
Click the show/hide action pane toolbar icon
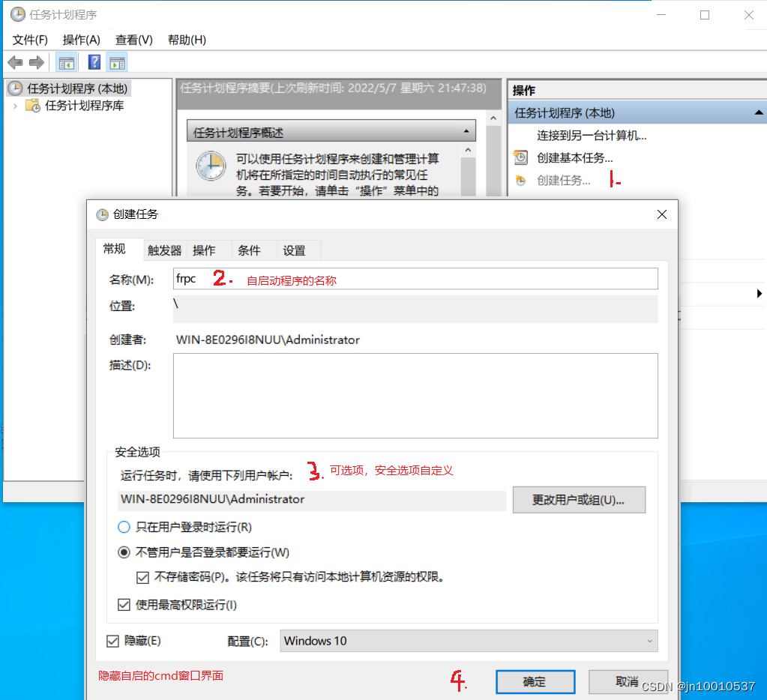click(x=117, y=62)
